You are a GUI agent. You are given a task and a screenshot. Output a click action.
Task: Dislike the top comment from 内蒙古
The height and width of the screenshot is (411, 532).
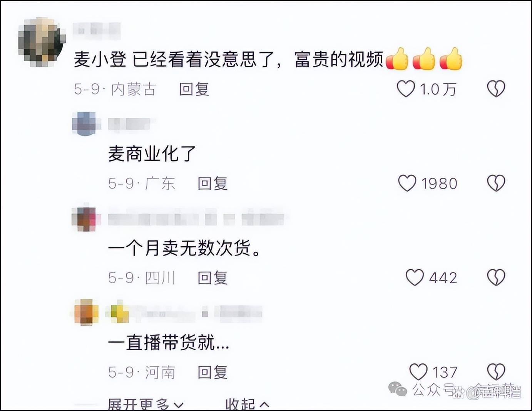tap(496, 89)
